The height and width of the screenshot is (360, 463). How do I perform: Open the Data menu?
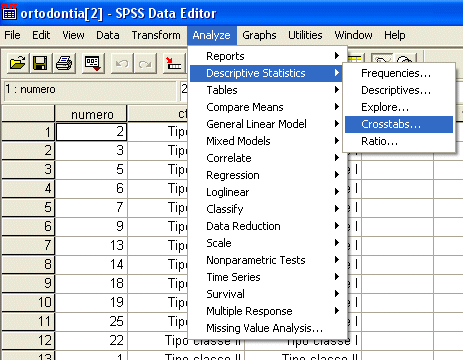[x=108, y=35]
